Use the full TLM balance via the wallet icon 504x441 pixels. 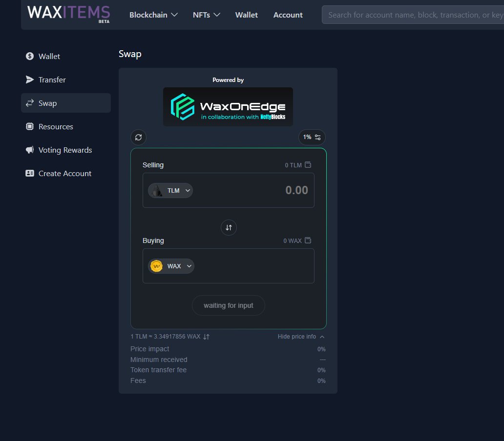tap(308, 165)
